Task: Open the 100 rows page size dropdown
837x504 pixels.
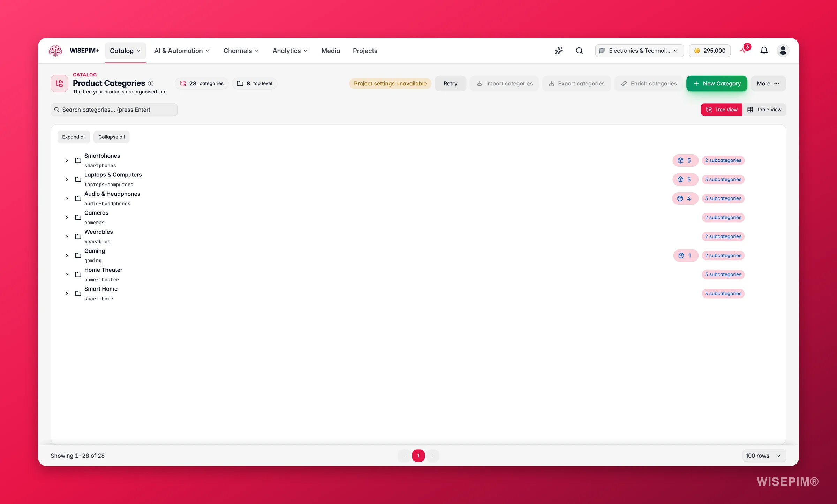Action: pos(764,456)
